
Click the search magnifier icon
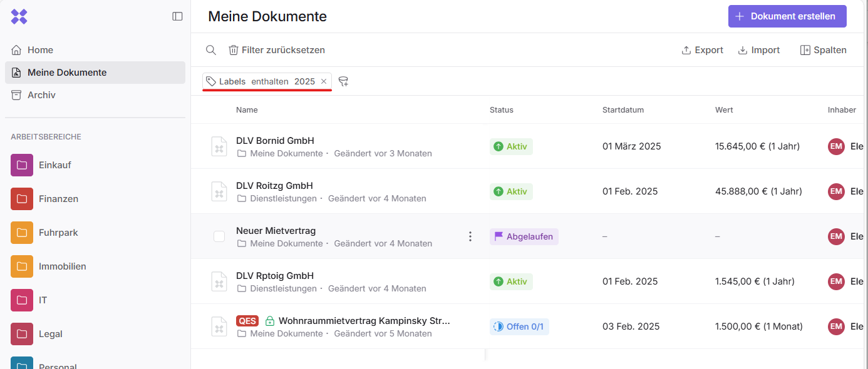point(211,50)
